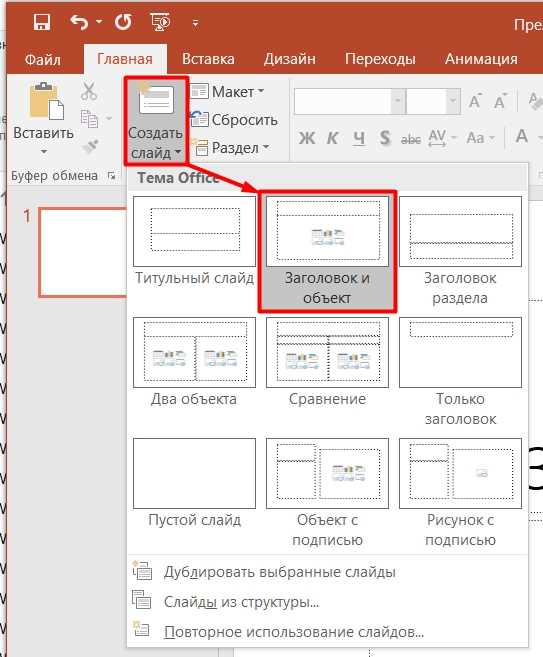Image resolution: width=543 pixels, height=657 pixels.
Task: Choose the Заголовок и объект layout
Action: tap(327, 251)
